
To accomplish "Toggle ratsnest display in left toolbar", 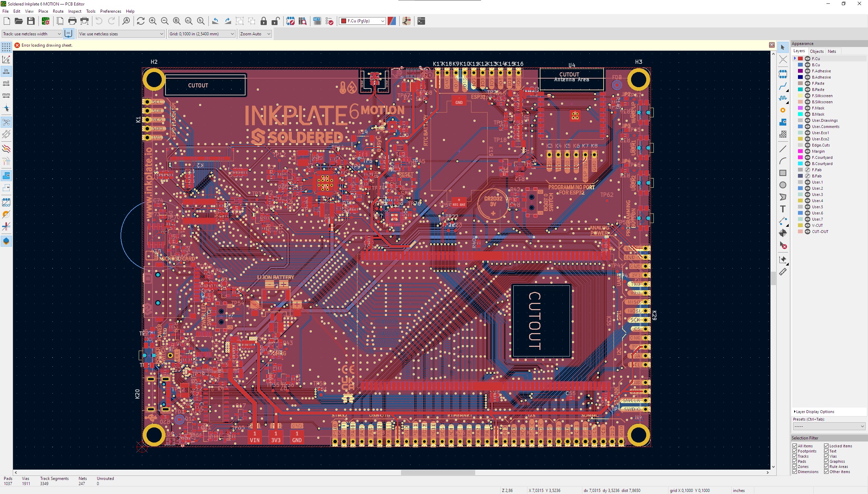I will [x=6, y=122].
